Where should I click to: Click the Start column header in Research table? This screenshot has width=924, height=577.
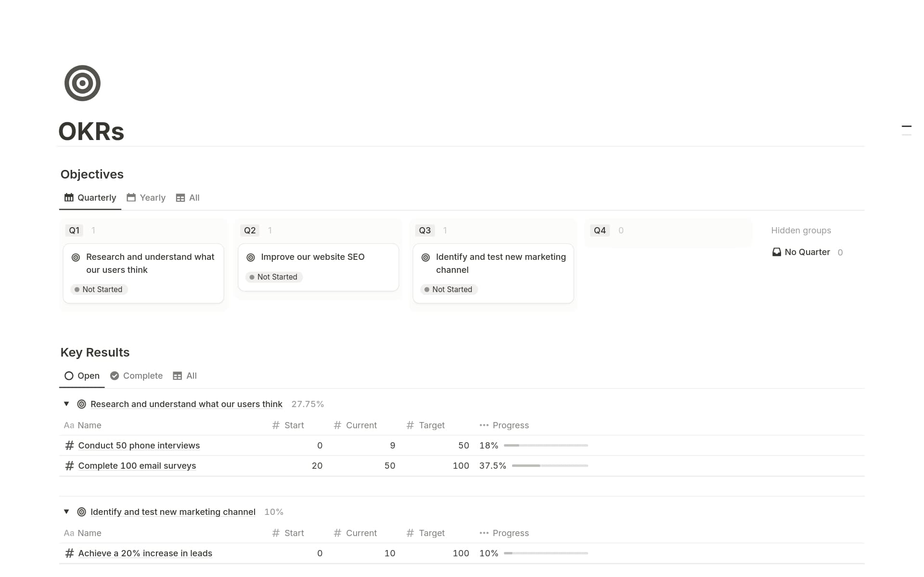coord(288,425)
